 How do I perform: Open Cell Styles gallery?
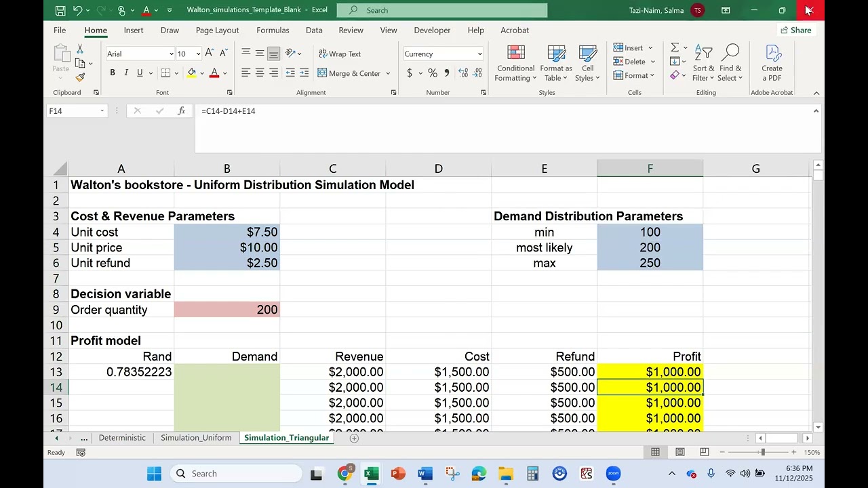587,64
